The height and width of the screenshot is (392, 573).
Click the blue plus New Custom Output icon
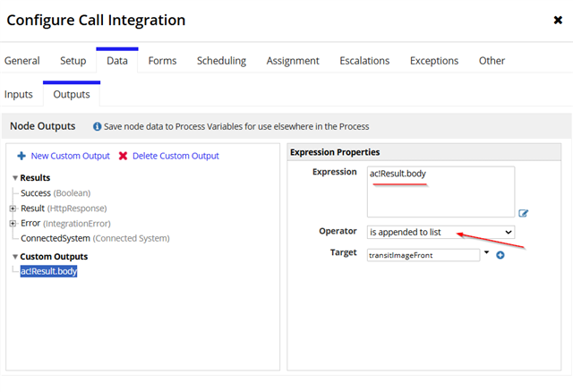pos(21,156)
